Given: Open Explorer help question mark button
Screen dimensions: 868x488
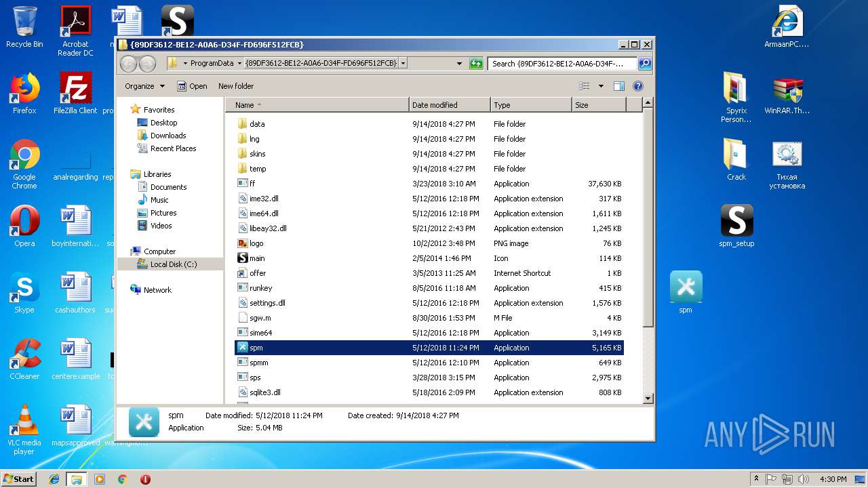Looking at the screenshot, I should (637, 86).
